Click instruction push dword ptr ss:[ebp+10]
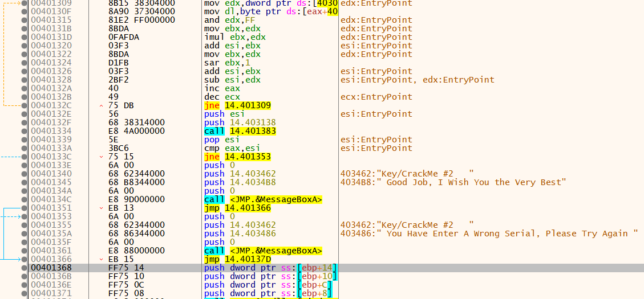The height and width of the screenshot is (299, 644). [x=271, y=276]
